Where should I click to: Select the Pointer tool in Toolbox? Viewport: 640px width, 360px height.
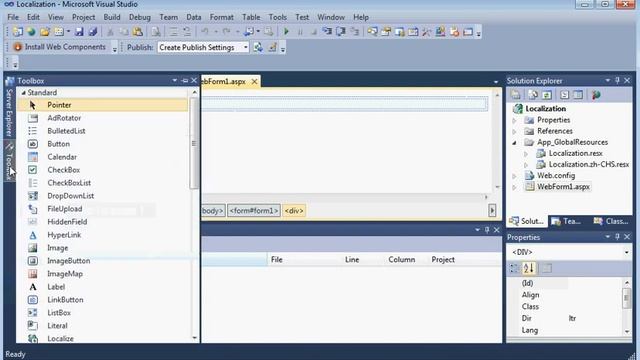click(102, 105)
